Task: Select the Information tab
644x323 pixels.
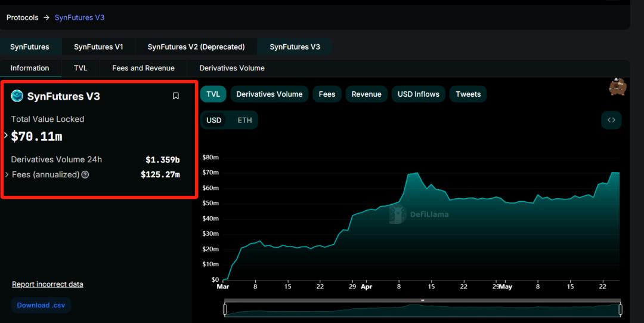Action: click(30, 68)
